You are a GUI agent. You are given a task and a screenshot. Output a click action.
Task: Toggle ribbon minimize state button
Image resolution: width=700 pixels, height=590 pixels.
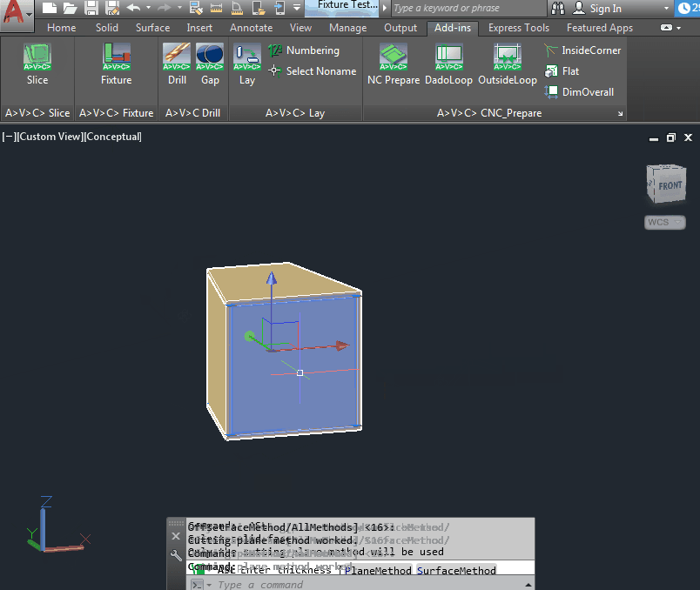tap(667, 28)
